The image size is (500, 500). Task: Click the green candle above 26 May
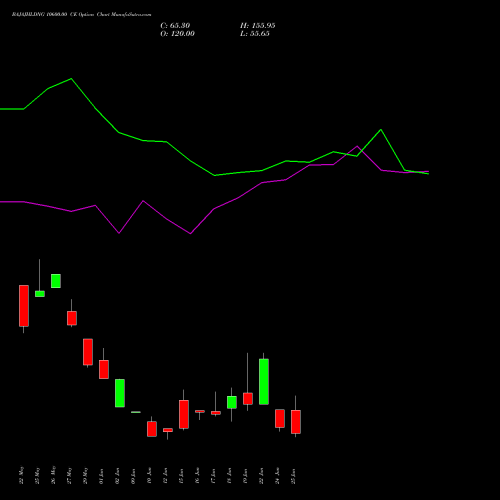tap(56, 281)
